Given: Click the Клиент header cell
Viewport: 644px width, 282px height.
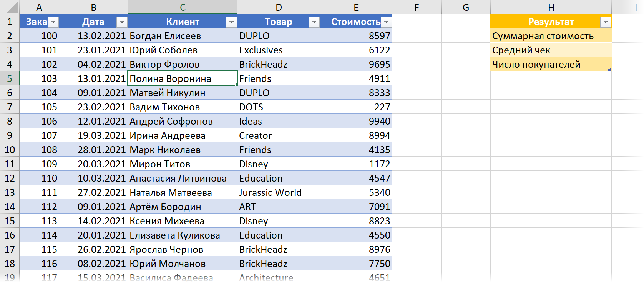Looking at the screenshot, I should point(183,22).
